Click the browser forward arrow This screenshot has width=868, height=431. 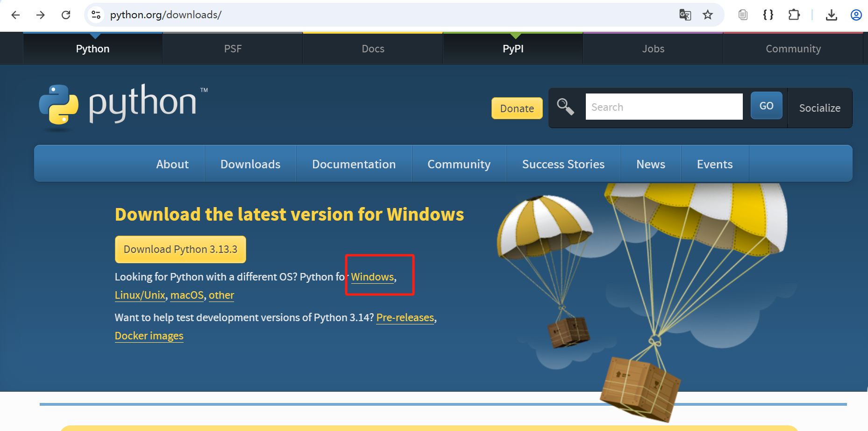(41, 15)
